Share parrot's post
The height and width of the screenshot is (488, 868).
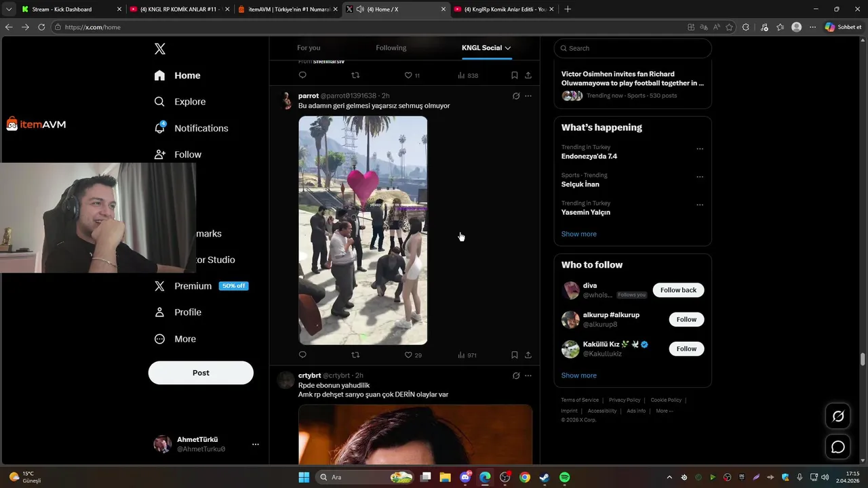528,354
